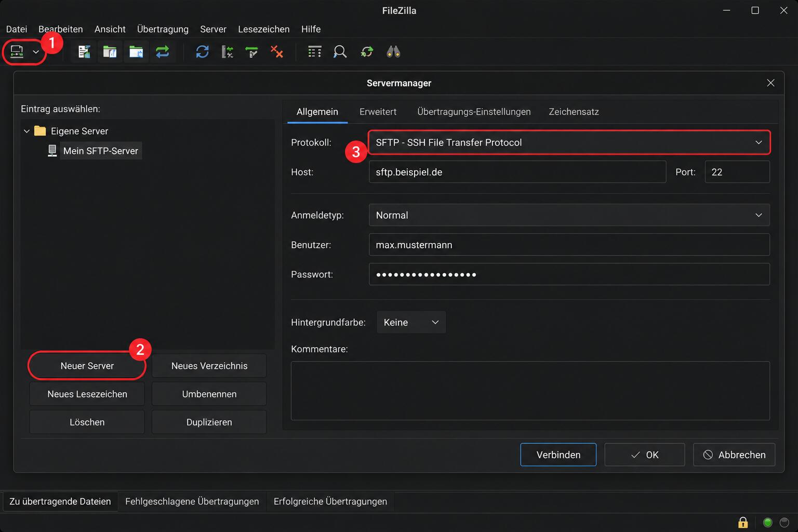
Task: Click the blue refresh file lists icon
Action: [202, 52]
